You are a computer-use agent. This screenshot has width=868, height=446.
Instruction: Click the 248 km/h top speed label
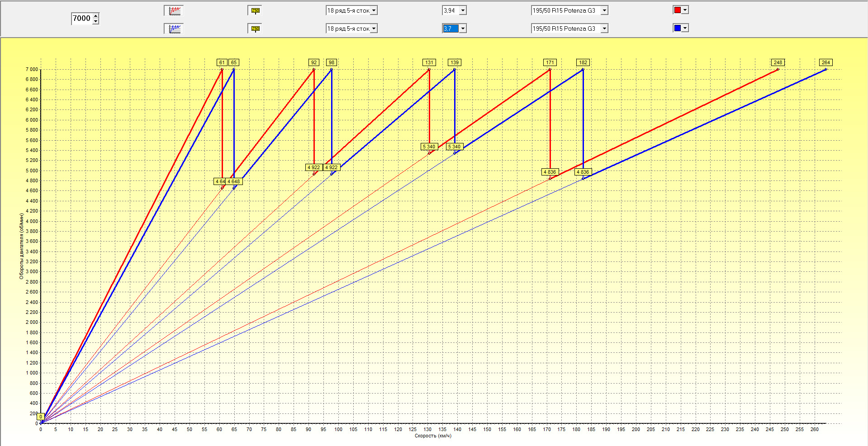(778, 62)
